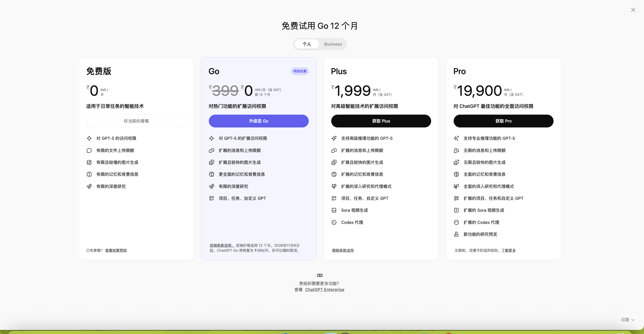Open the ChatGPT Enterprise link

[x=324, y=289]
